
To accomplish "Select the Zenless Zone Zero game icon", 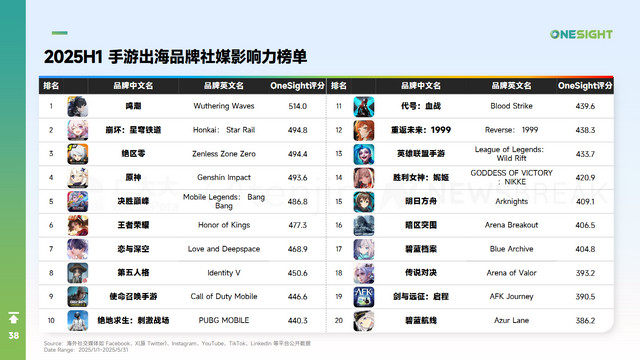I will tap(78, 154).
